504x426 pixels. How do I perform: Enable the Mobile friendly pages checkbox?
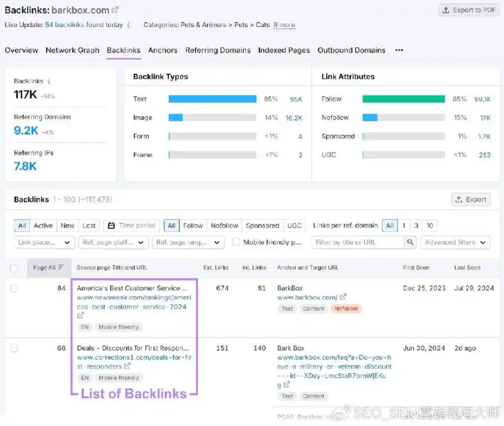pos(236,242)
